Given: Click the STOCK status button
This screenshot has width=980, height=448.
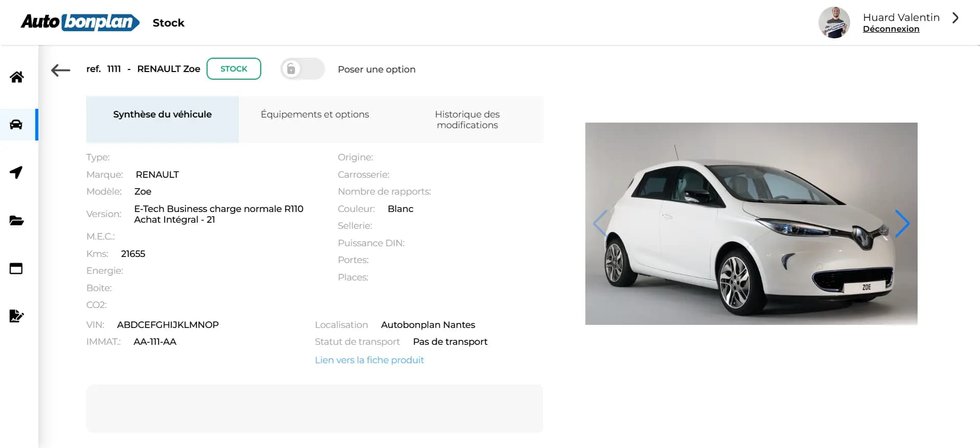Looking at the screenshot, I should pyautogui.click(x=234, y=69).
